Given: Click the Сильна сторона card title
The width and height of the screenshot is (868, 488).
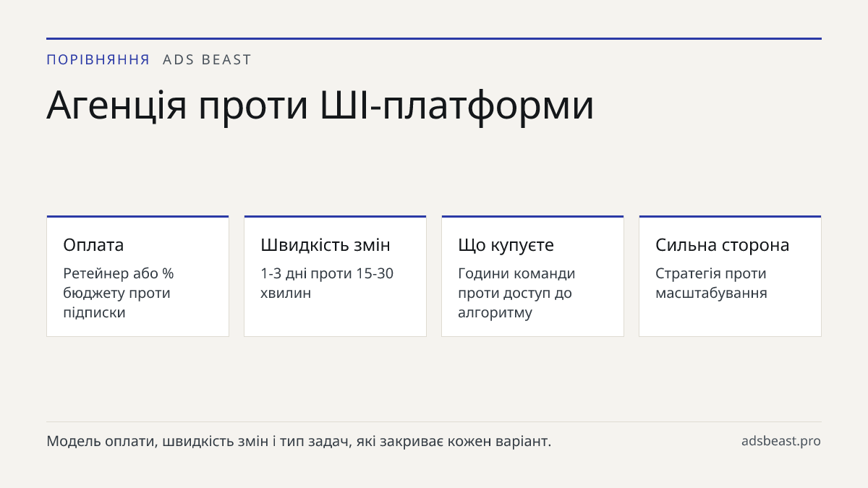Looking at the screenshot, I should pyautogui.click(x=723, y=245).
